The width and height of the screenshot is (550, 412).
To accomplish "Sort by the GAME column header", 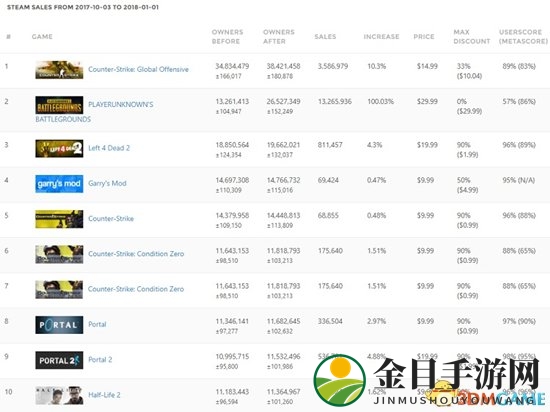I will click(x=42, y=36).
